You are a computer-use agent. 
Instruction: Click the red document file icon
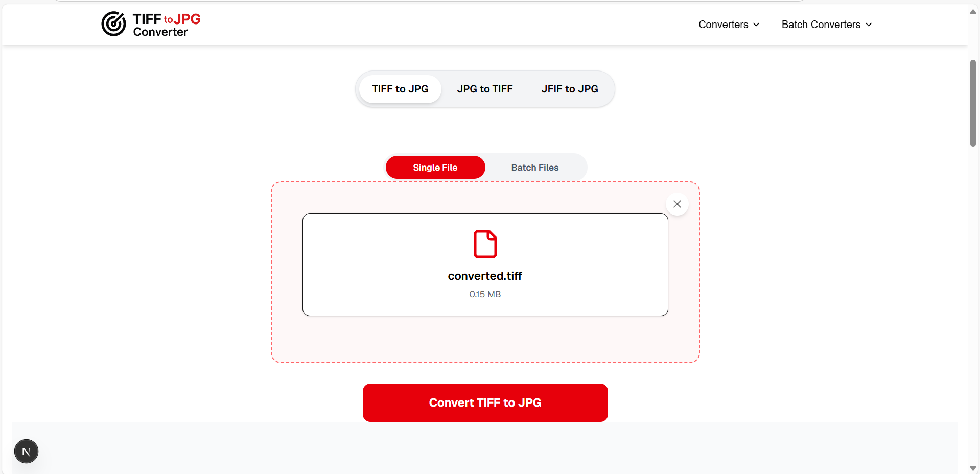(x=484, y=244)
